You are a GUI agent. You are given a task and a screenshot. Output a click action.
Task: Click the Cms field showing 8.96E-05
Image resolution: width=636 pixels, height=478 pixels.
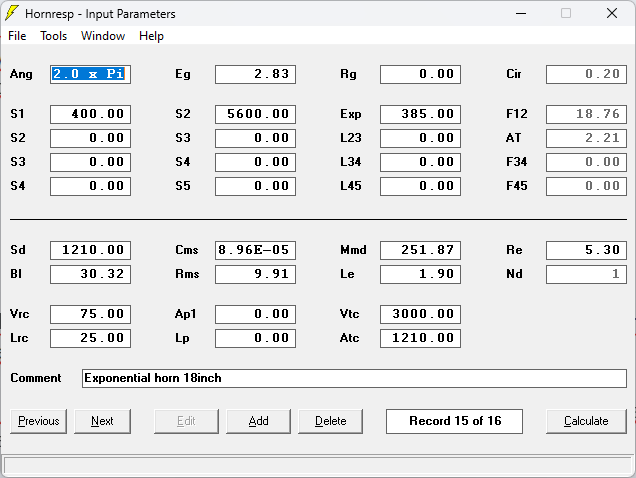(256, 250)
